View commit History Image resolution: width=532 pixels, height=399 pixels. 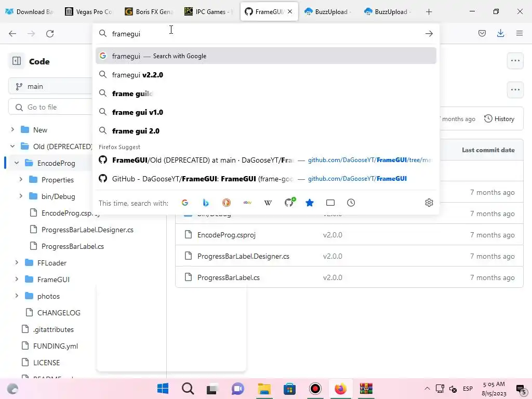pos(499,119)
